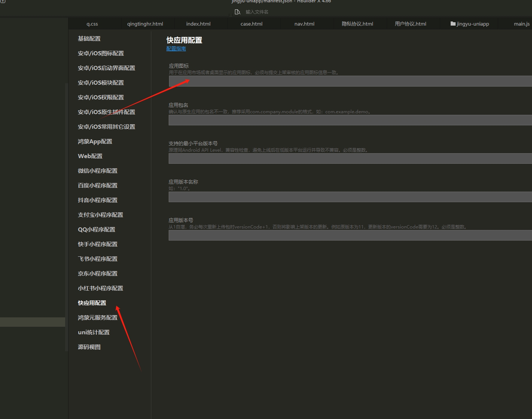
Task: Switch to 源码视图
Action: (x=89, y=347)
